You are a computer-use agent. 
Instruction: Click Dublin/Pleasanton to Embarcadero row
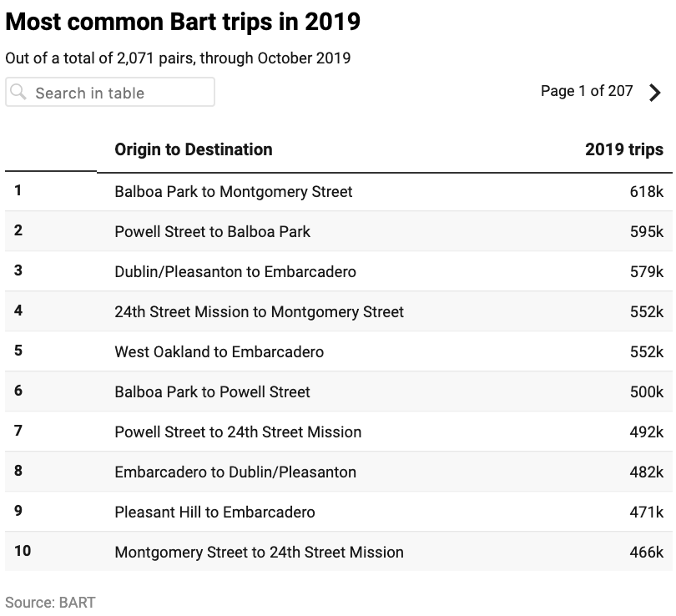pyautogui.click(x=235, y=272)
